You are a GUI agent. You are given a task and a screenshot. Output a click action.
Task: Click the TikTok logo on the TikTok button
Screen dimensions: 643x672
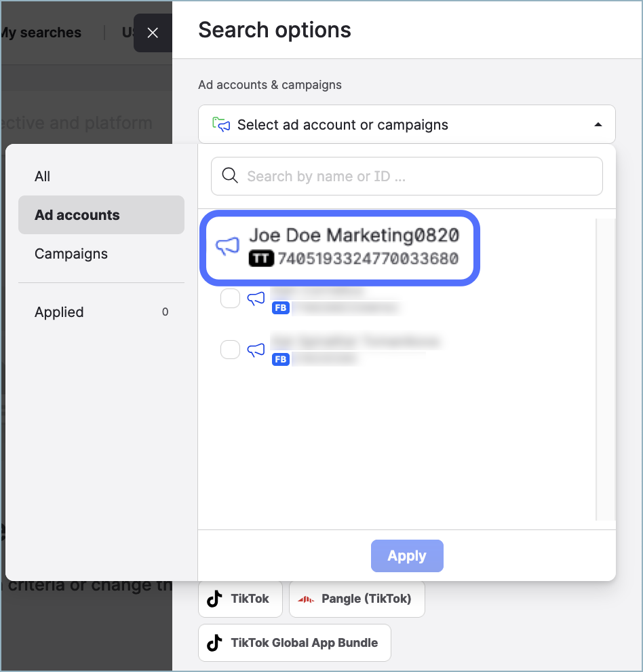(215, 599)
